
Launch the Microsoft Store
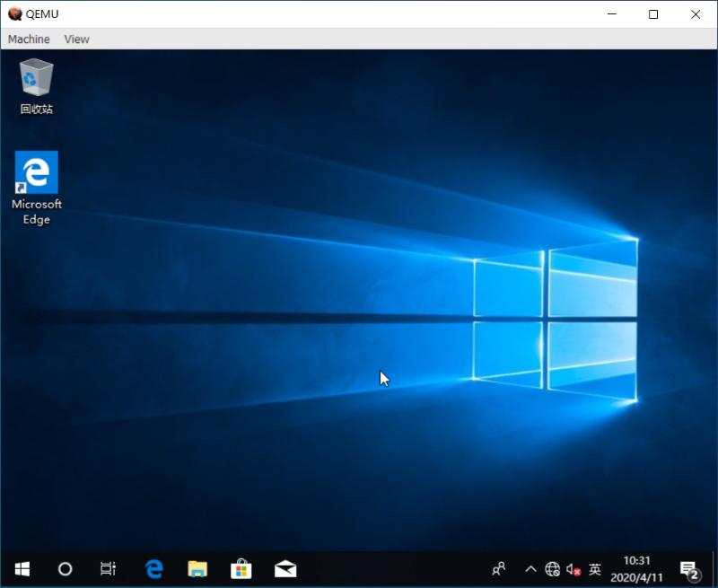(x=241, y=568)
